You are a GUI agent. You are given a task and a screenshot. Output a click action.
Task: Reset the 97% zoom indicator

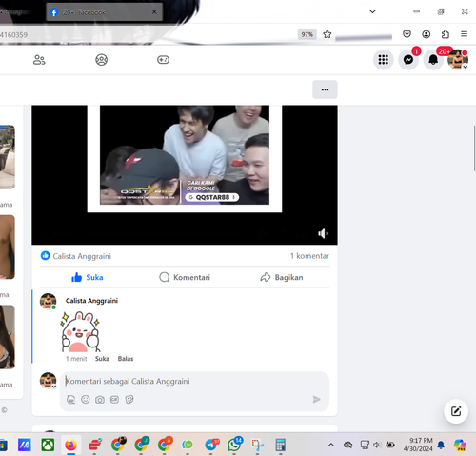point(307,34)
